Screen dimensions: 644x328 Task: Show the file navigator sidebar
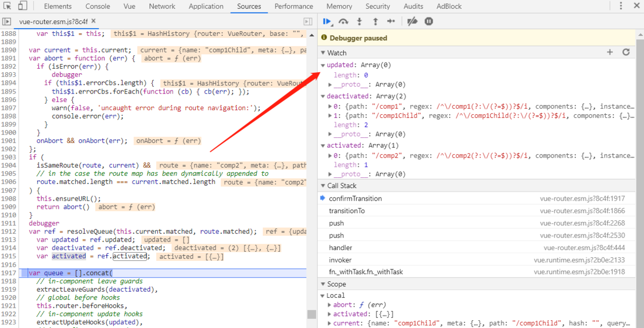point(7,21)
